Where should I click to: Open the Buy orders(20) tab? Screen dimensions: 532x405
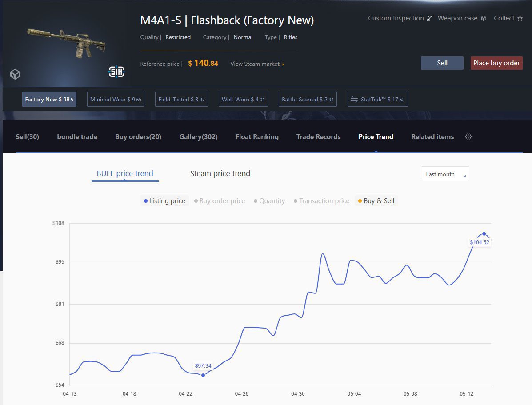click(138, 137)
